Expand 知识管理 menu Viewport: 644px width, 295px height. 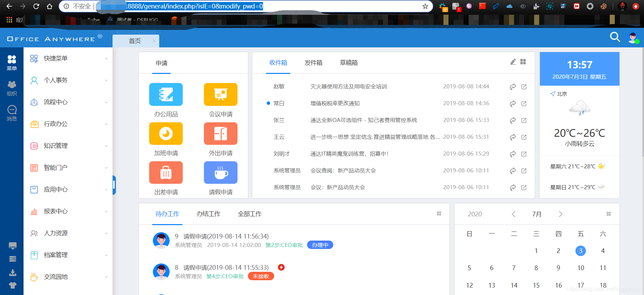point(68,146)
